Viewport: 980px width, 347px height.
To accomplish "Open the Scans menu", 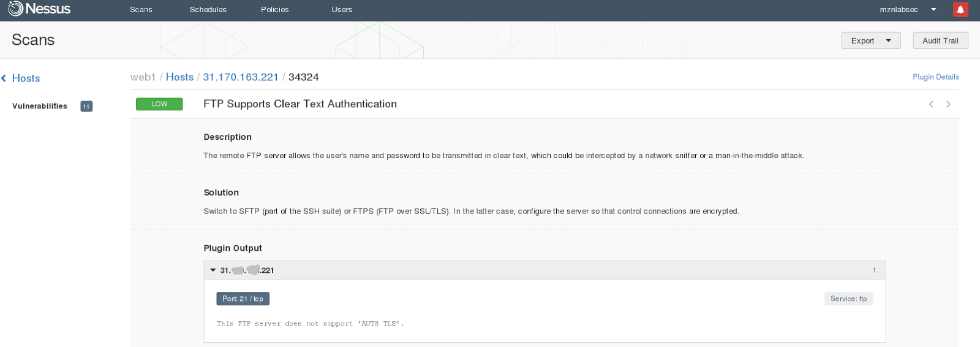I will (x=141, y=9).
